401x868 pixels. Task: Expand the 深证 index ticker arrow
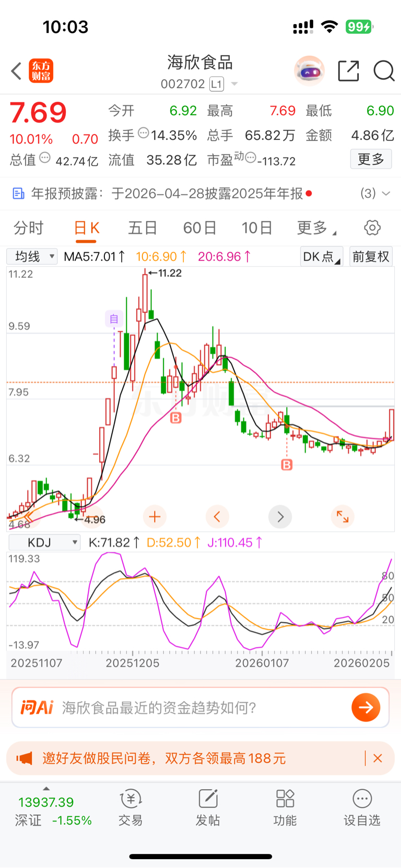point(46,789)
